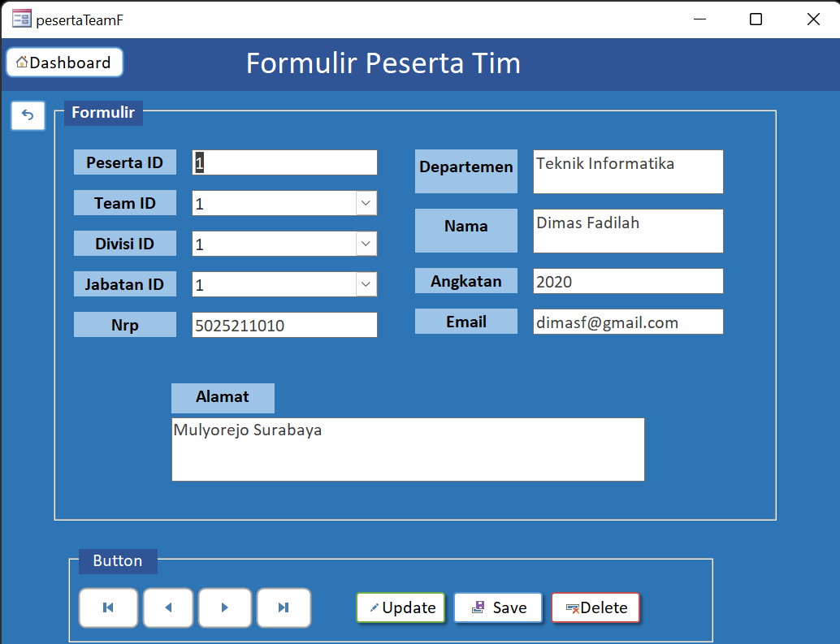Click the Email input box
Screen dimensions: 840x644
[627, 322]
